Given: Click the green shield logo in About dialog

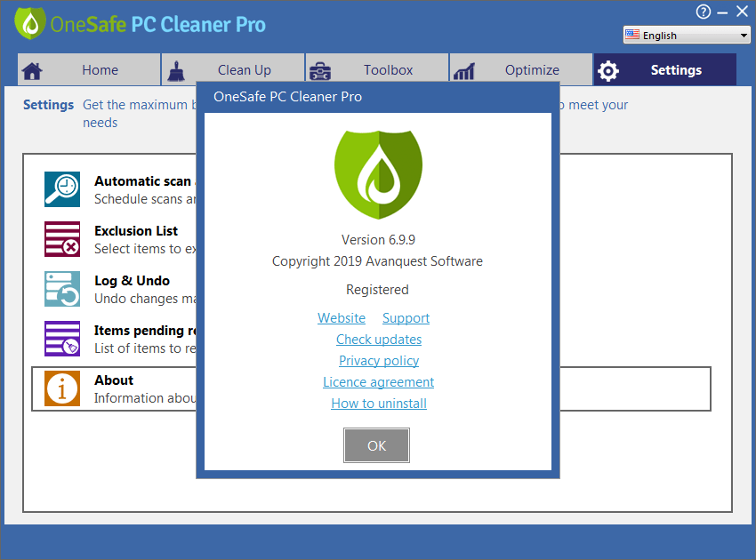Looking at the screenshot, I should coord(379,174).
